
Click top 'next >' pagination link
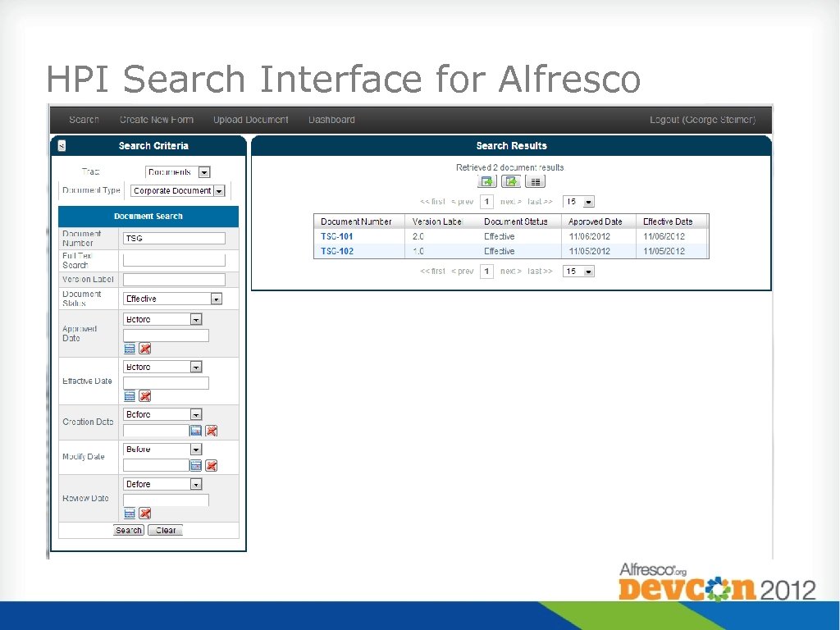(511, 202)
